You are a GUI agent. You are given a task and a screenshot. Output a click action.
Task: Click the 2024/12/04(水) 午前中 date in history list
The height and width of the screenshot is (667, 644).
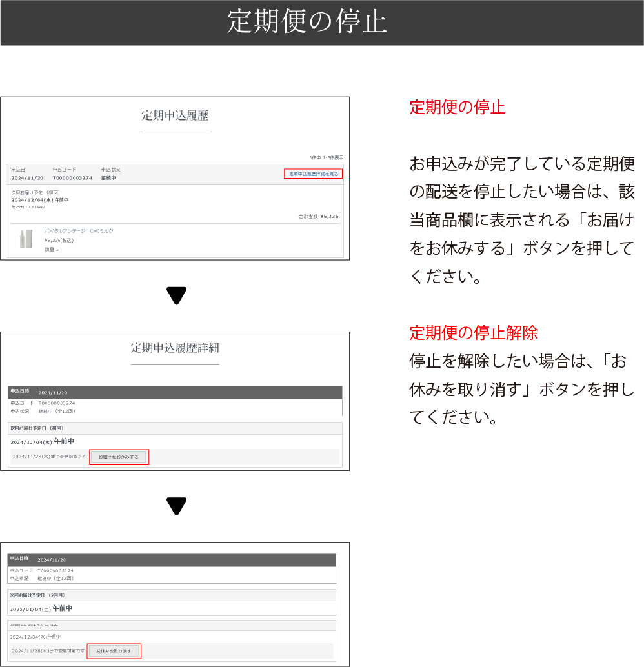pyautogui.click(x=39, y=200)
